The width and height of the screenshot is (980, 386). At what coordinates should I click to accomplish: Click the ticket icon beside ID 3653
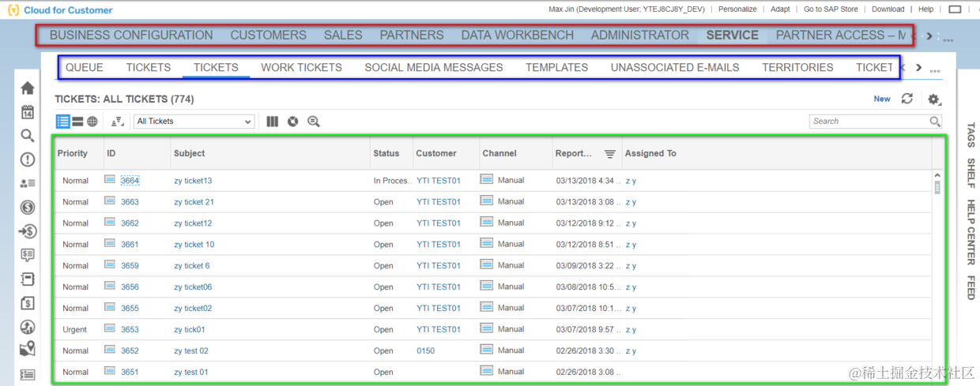point(110,329)
